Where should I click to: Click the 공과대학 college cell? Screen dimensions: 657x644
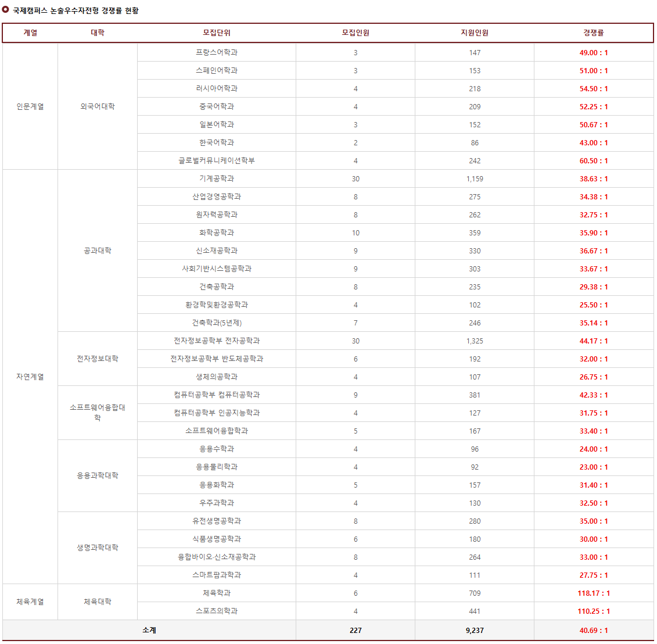[x=98, y=251]
